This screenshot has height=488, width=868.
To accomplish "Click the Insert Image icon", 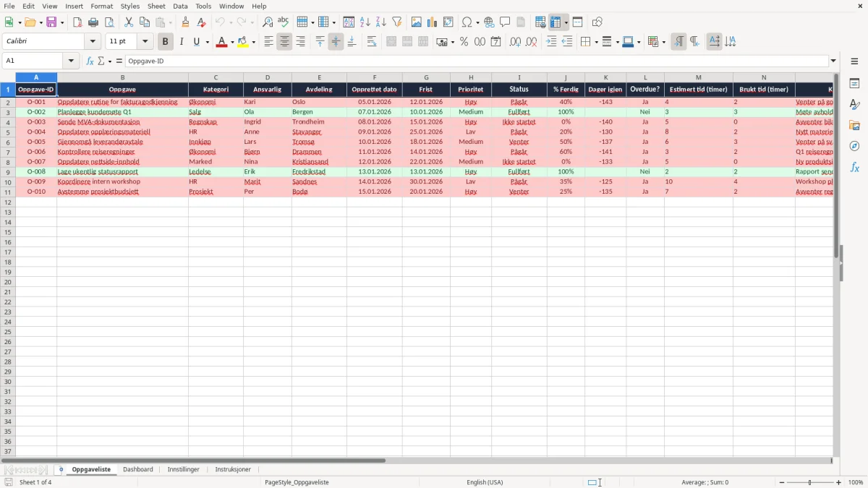I will [417, 22].
